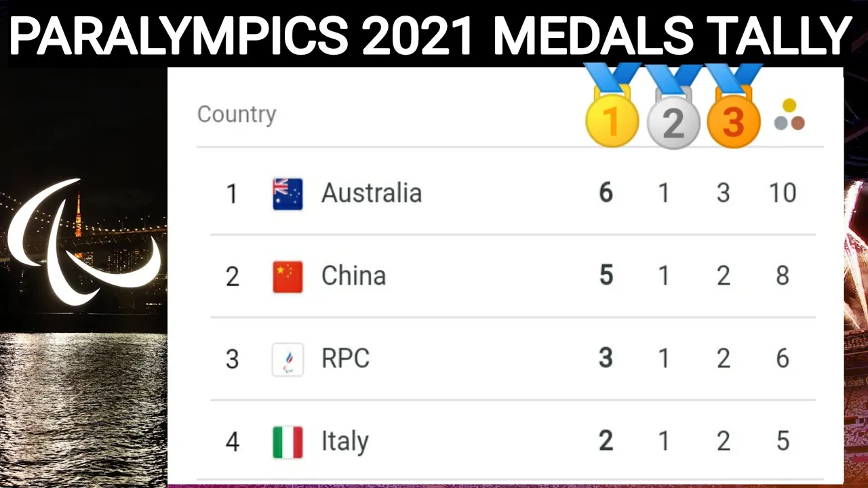The height and width of the screenshot is (488, 868).
Task: Select the China country name
Action: pyautogui.click(x=353, y=276)
